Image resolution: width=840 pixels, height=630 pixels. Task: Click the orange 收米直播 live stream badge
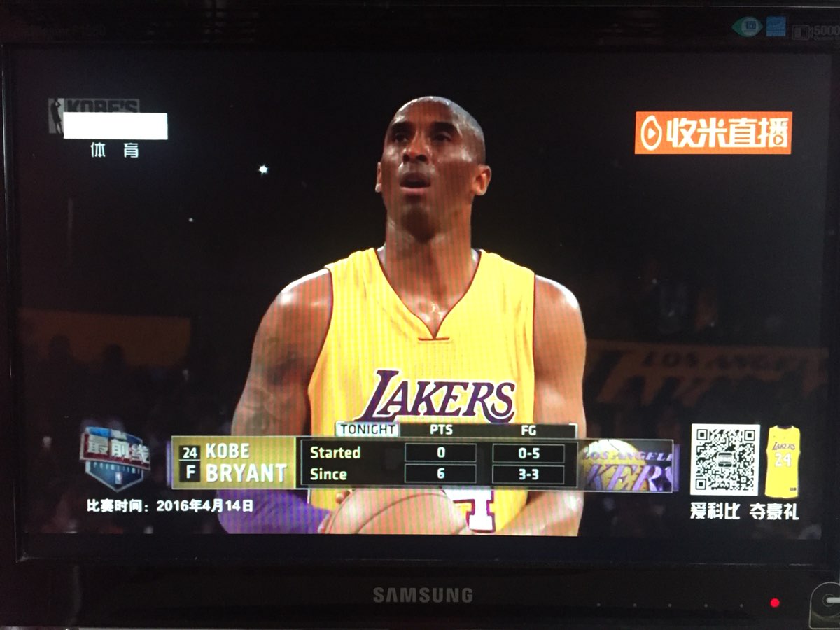click(x=713, y=132)
